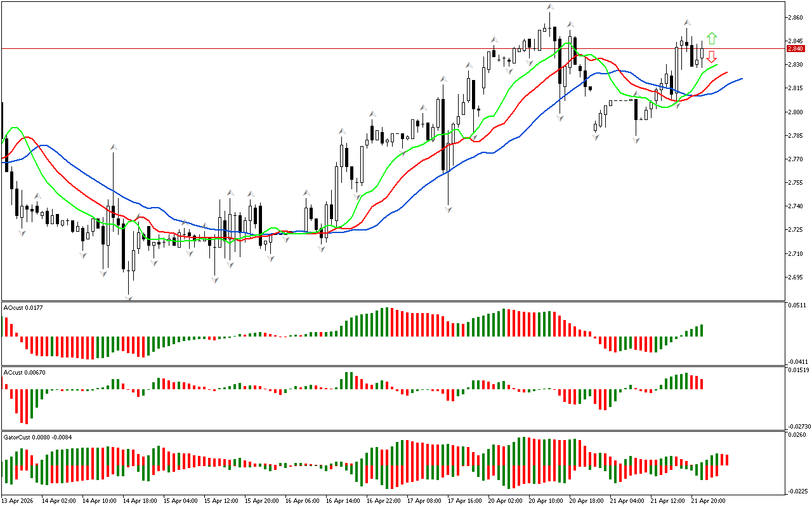Click the green up arrow signal
The image size is (812, 508).
pyautogui.click(x=712, y=38)
